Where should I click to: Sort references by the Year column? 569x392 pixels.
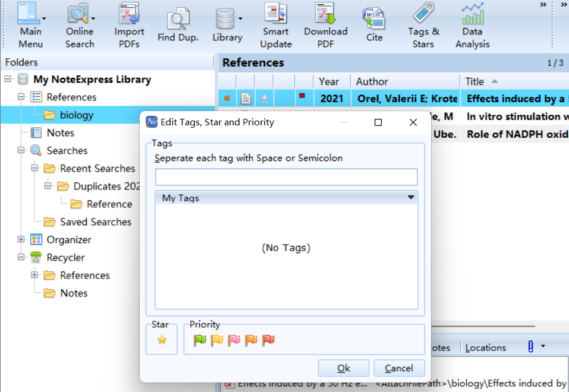tap(332, 81)
